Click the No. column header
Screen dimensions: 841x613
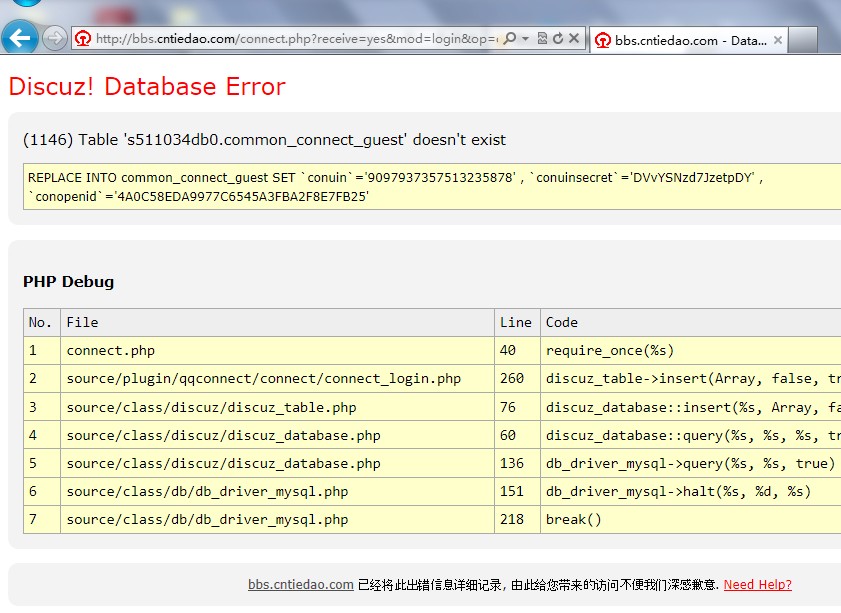click(41, 322)
